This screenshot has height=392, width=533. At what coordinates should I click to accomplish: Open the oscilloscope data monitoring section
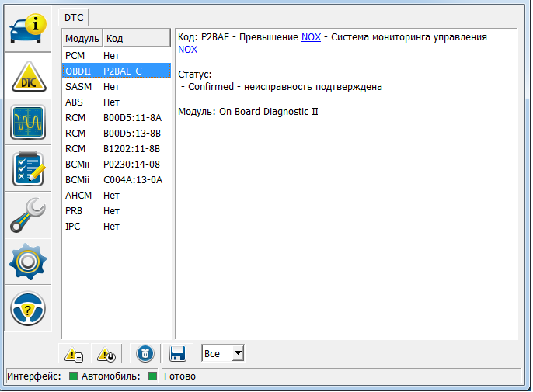click(x=28, y=123)
